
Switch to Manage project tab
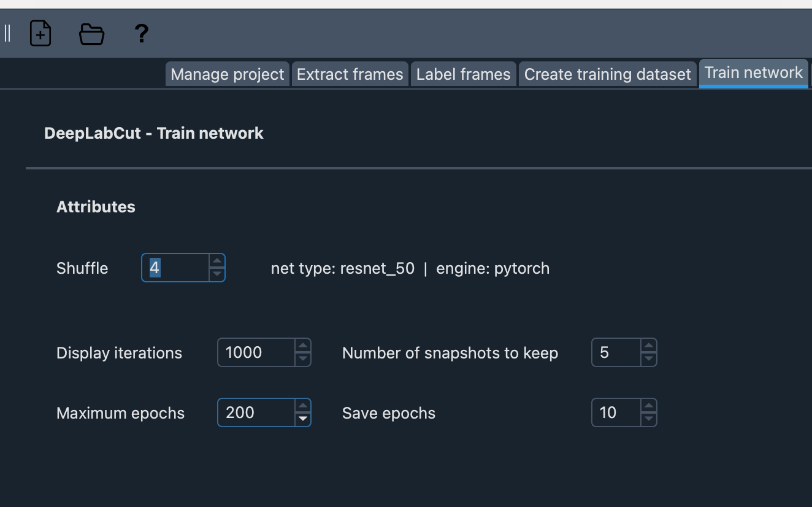pos(228,74)
